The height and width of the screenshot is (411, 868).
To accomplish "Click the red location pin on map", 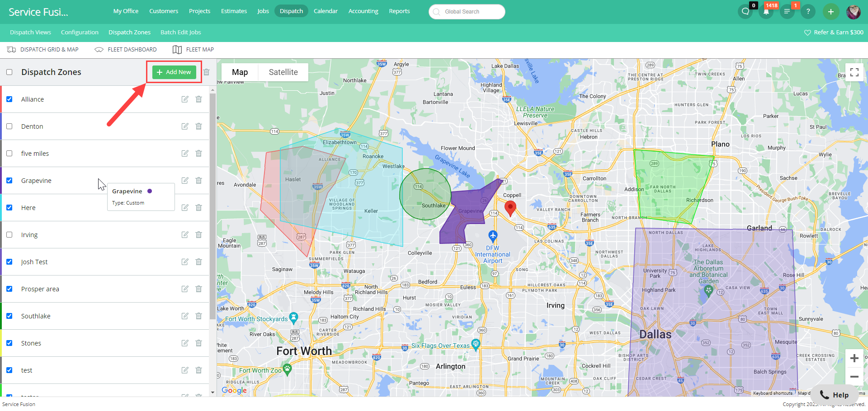I will [510, 208].
